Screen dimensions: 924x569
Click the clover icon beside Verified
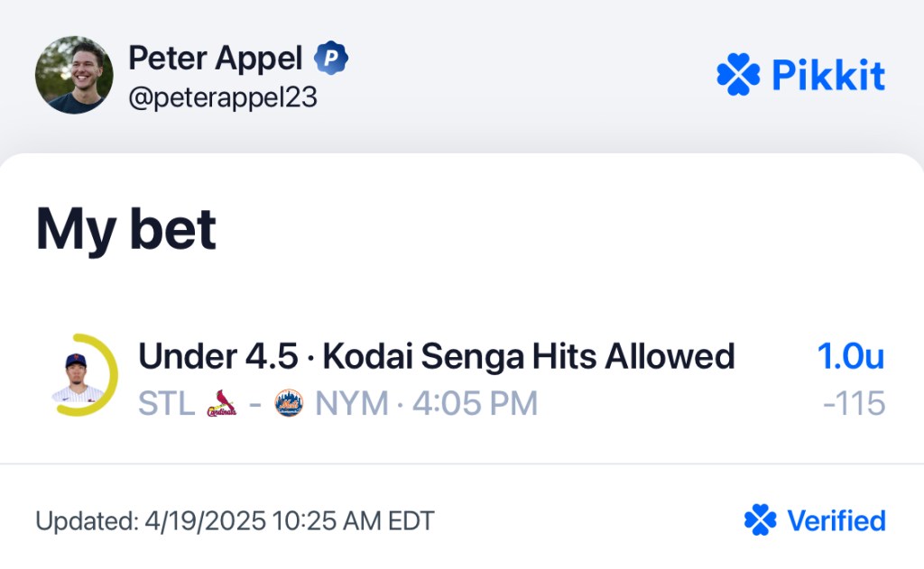pyautogui.click(x=760, y=520)
